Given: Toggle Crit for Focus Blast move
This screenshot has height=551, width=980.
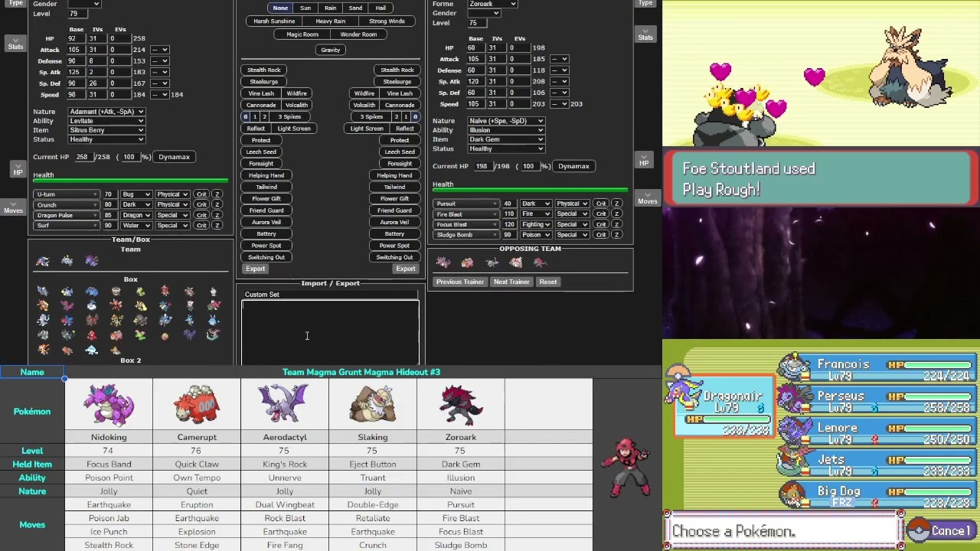Looking at the screenshot, I should [x=601, y=224].
